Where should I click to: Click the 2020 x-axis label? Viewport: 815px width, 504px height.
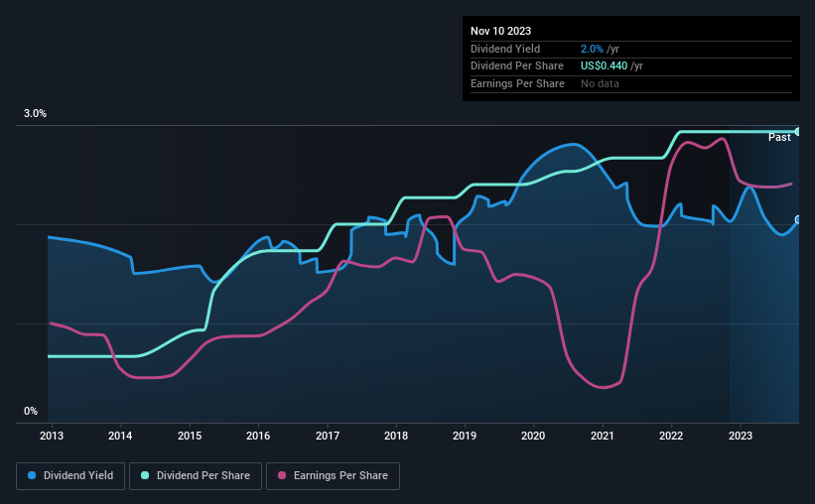coord(533,436)
